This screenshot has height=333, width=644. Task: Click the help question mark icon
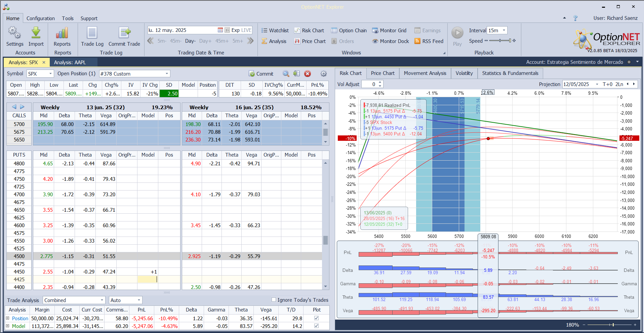pos(575,18)
